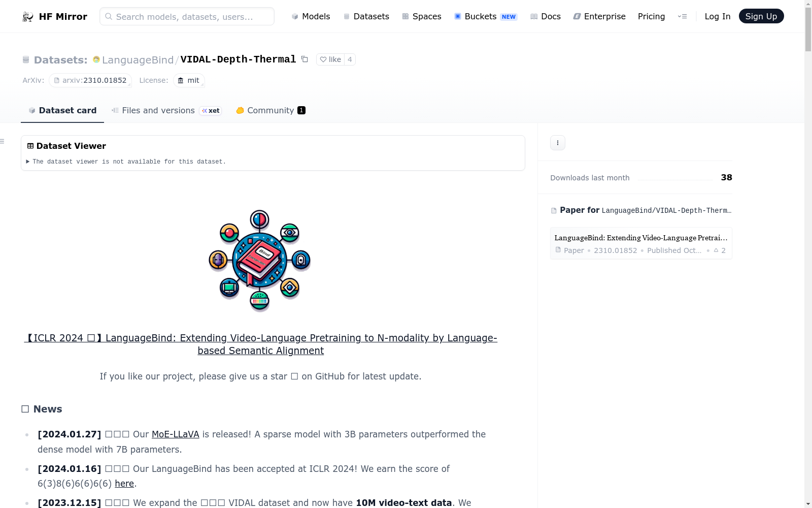The width and height of the screenshot is (812, 508).
Task: Switch to Files and versions tab
Action: click(166, 110)
